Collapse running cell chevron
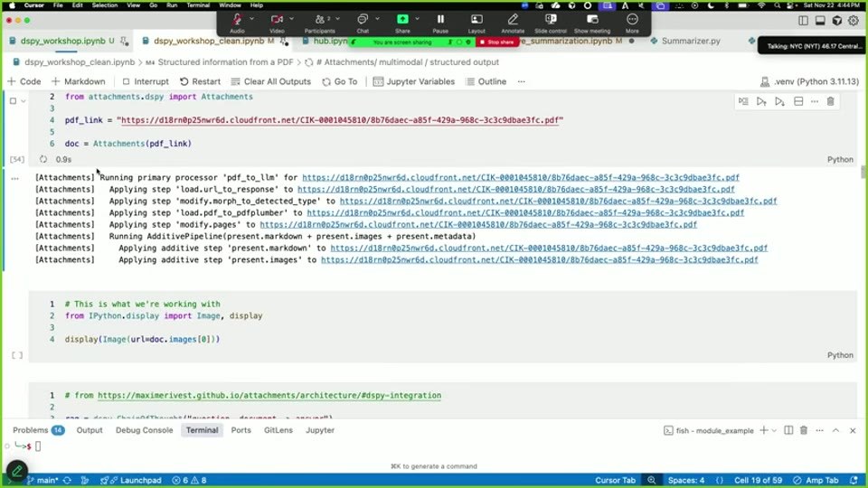The height and width of the screenshot is (488, 868). point(24,100)
